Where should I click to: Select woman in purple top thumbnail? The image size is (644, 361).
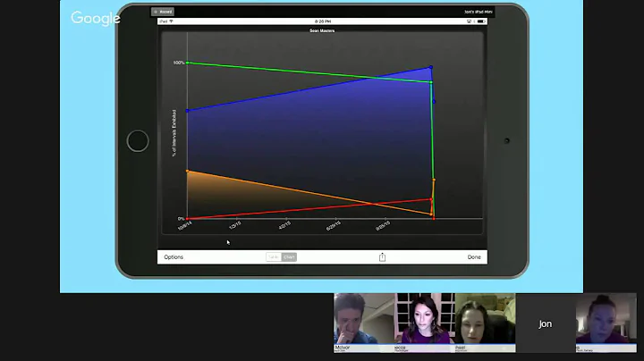pos(425,323)
